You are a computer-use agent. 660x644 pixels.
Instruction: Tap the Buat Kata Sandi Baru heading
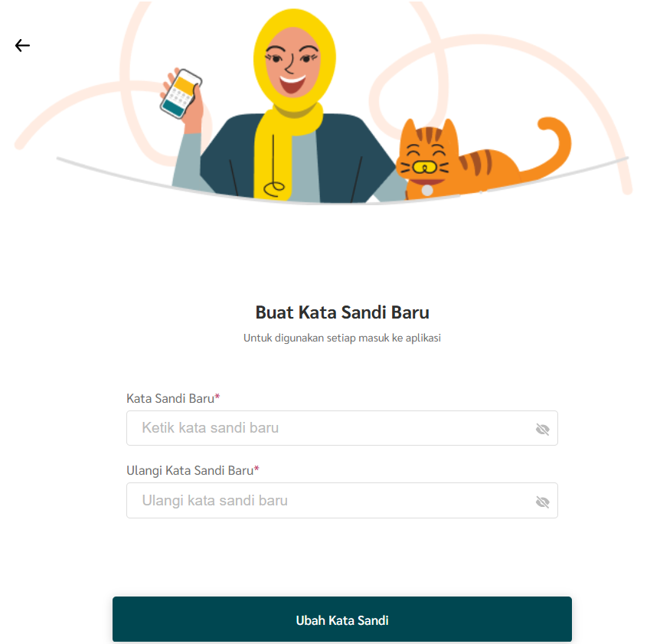(x=342, y=312)
